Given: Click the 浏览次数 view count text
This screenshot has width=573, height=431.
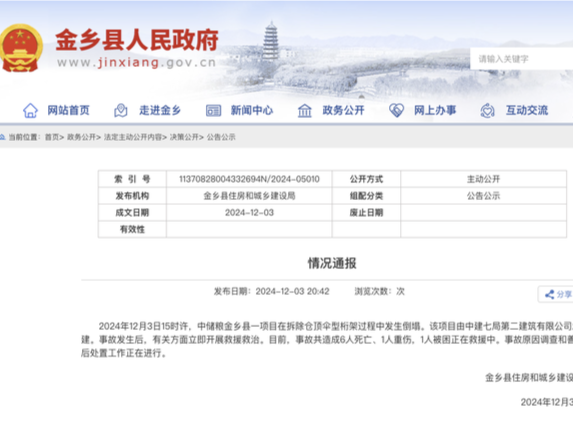Looking at the screenshot, I should 379,291.
